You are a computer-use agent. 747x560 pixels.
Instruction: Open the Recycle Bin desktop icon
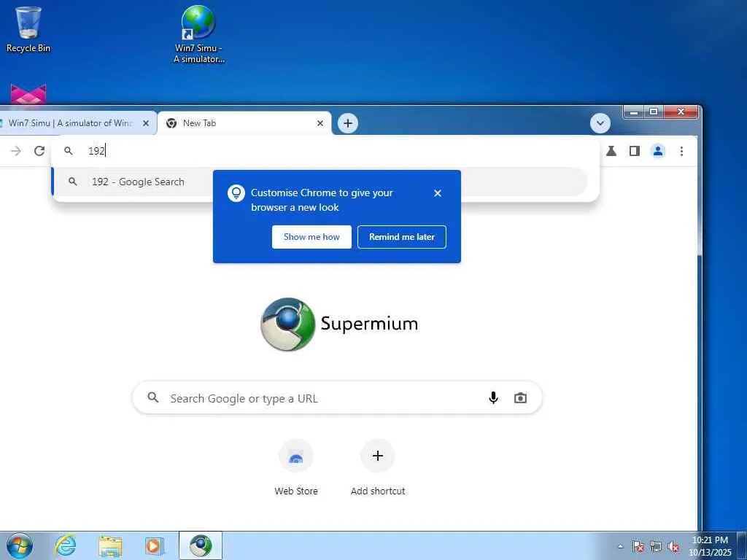(x=28, y=29)
